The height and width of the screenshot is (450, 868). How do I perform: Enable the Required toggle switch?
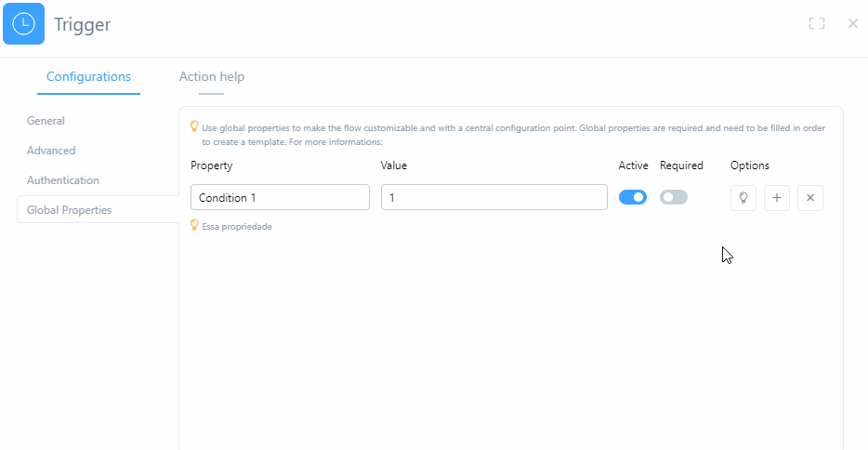click(674, 197)
